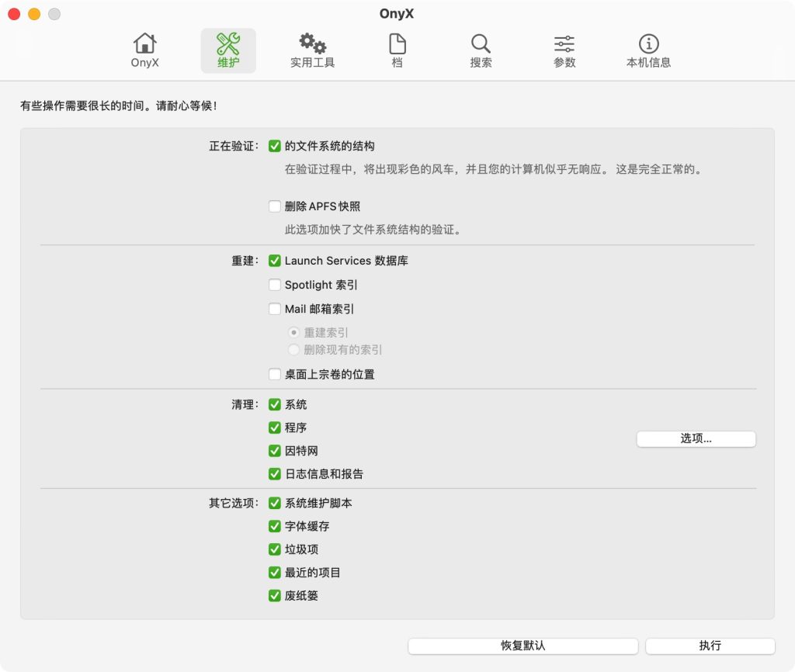Enable 删除 APFS 快照 checkbox
The height and width of the screenshot is (672, 795).
coord(274,206)
